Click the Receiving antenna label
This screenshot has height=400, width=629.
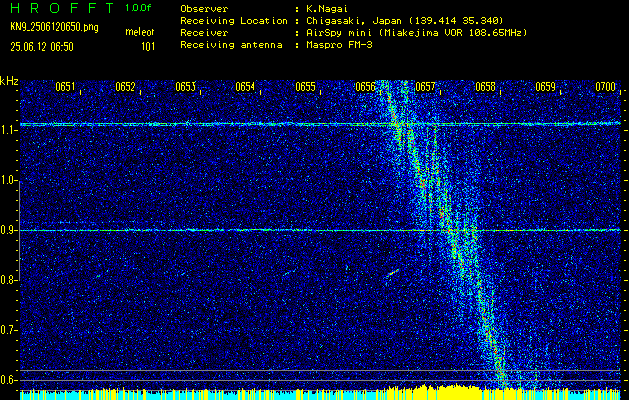pos(231,45)
